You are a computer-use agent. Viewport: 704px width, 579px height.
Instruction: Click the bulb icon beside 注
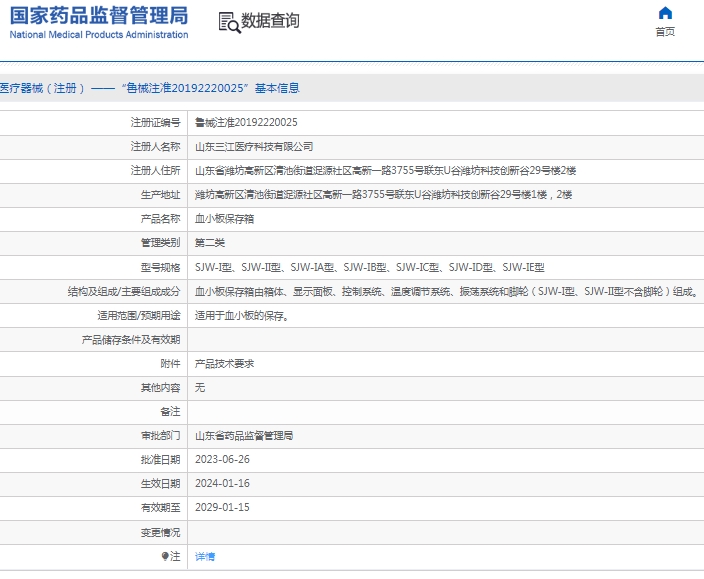165,556
